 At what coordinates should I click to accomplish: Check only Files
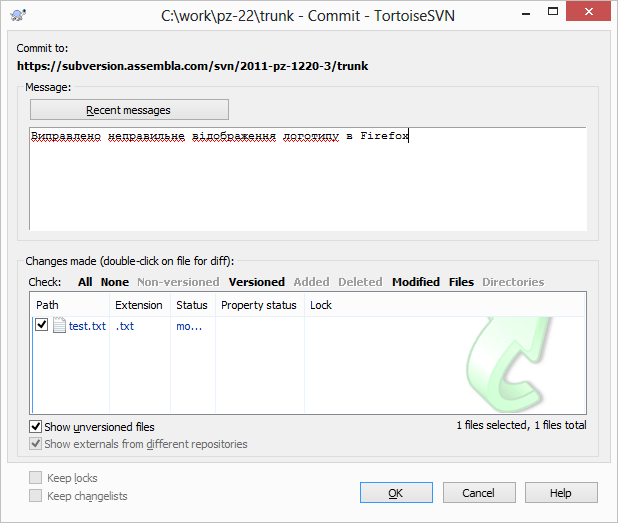click(461, 282)
